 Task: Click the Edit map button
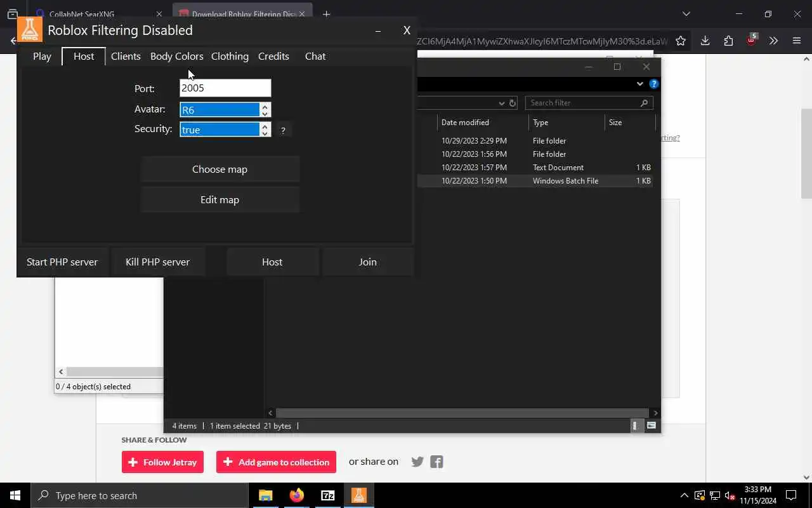[219, 200]
